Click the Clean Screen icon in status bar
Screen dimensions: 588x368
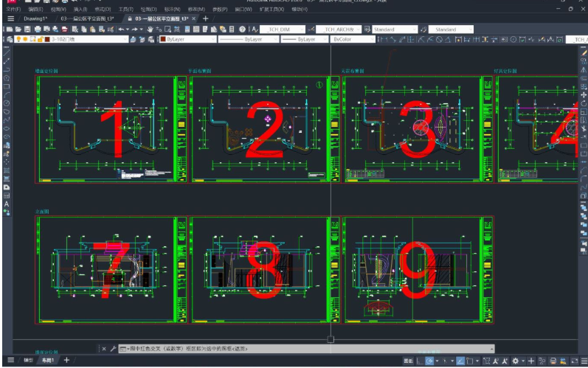(x=575, y=361)
